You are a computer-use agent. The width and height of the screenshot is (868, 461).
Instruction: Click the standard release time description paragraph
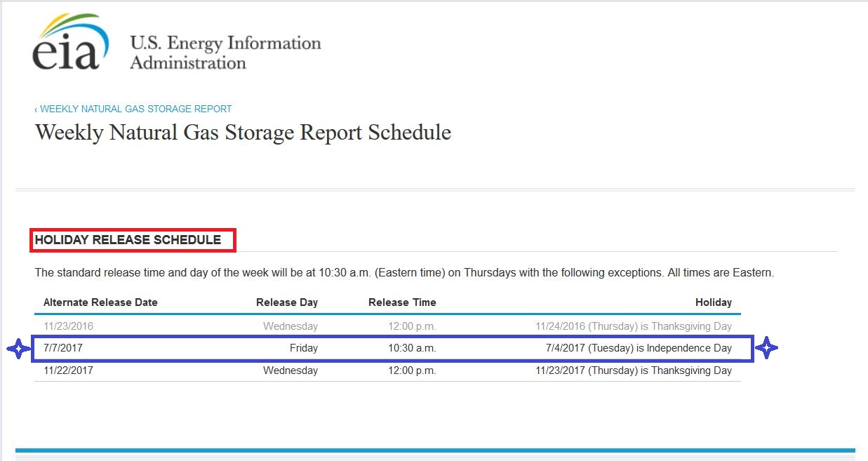tap(404, 272)
